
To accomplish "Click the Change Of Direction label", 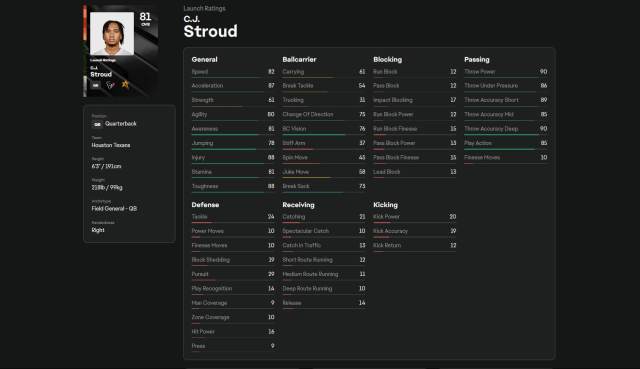I will click(308, 115).
